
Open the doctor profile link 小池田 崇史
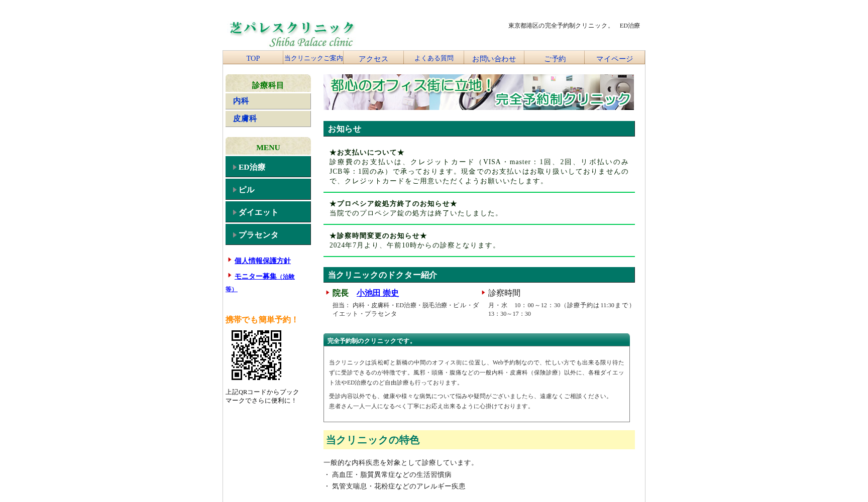[377, 293]
